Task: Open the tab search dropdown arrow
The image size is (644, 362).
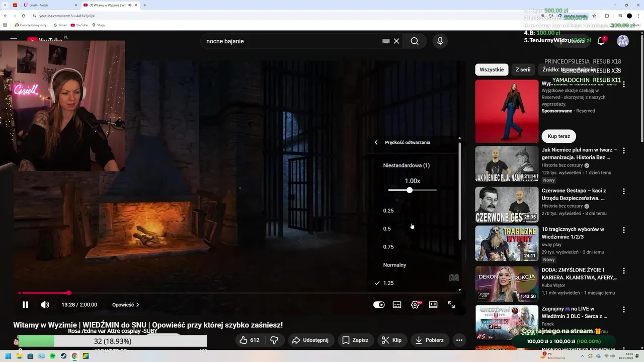Action: pyautogui.click(x=6, y=5)
